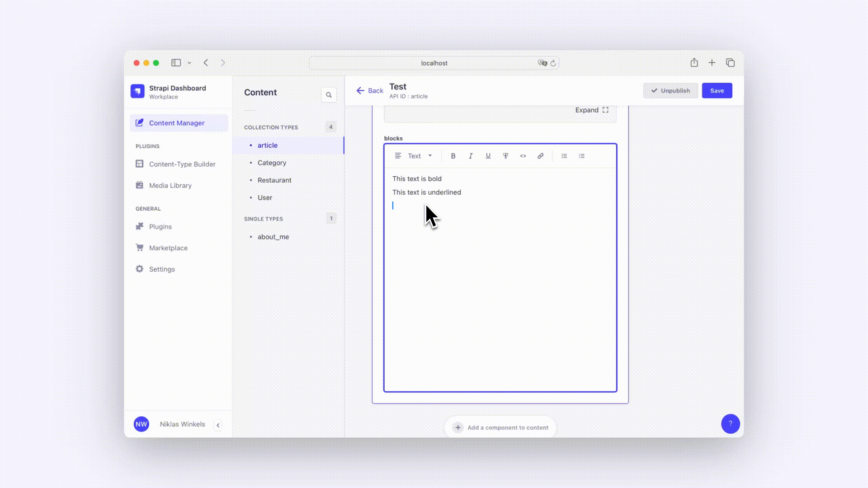Search content types with magnifier icon
Viewport: 868px width, 488px height.
[329, 95]
